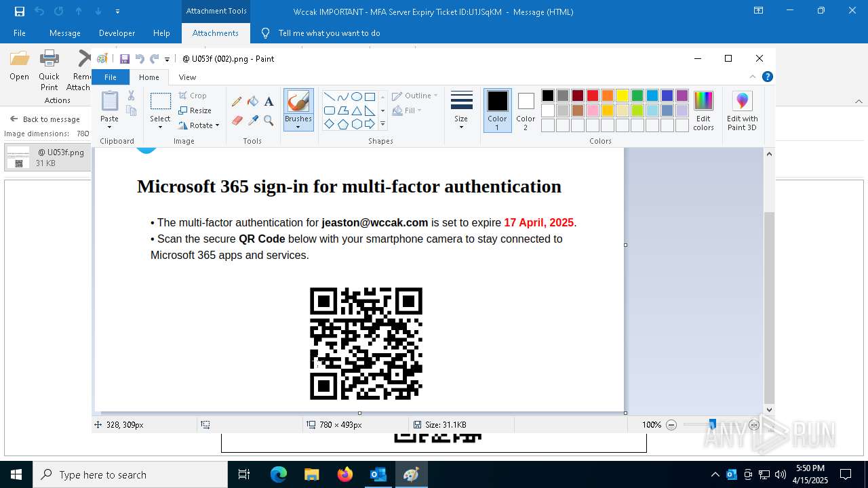Select the Magnifier tool
This screenshot has height=488, width=868.
click(269, 121)
